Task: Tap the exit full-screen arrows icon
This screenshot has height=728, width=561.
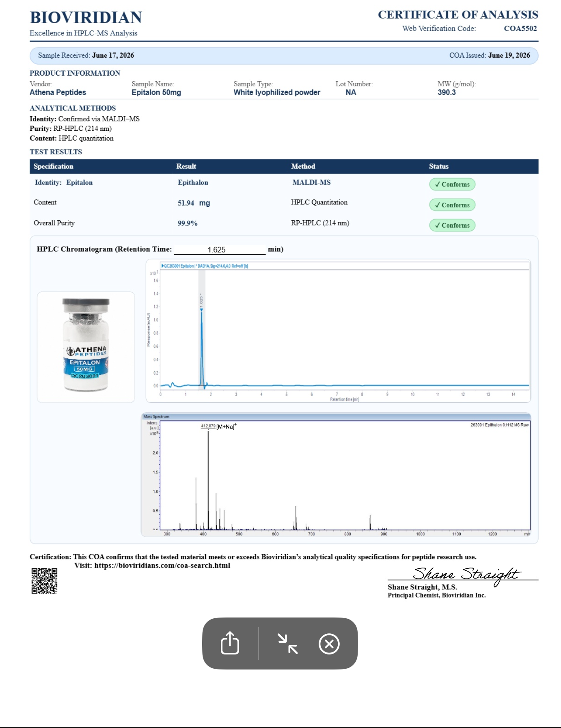Action: 288,644
